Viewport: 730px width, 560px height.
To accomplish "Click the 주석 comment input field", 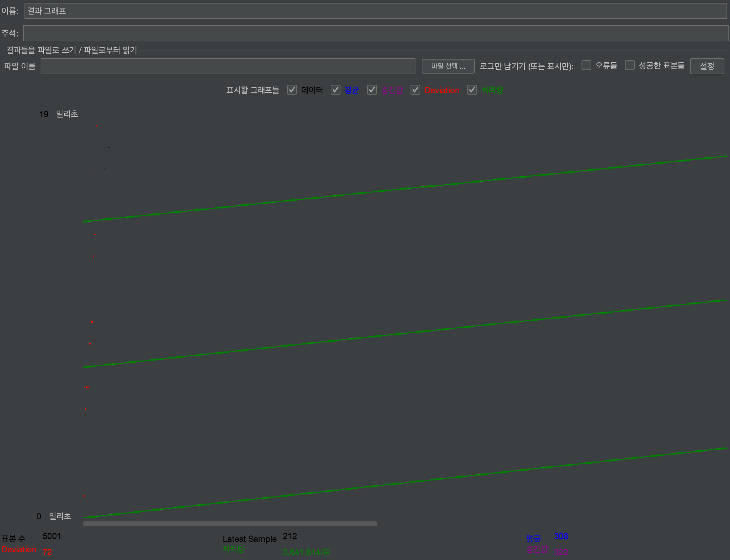I will tap(375, 33).
